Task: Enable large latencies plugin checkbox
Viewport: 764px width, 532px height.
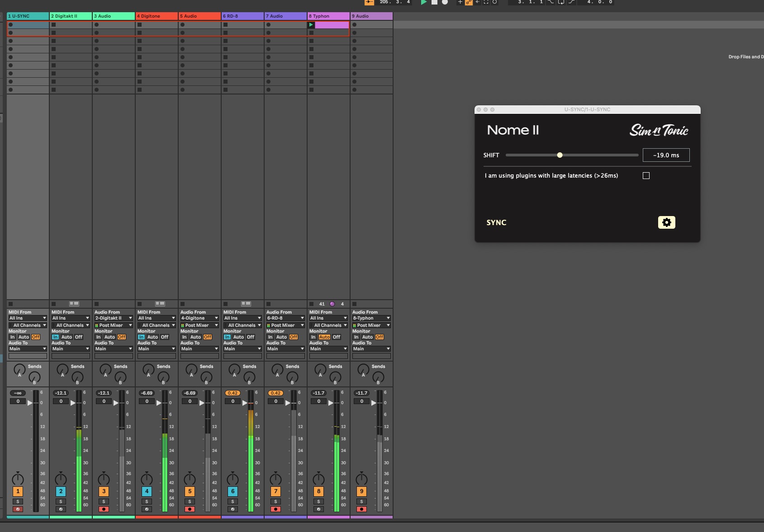Action: pyautogui.click(x=646, y=176)
